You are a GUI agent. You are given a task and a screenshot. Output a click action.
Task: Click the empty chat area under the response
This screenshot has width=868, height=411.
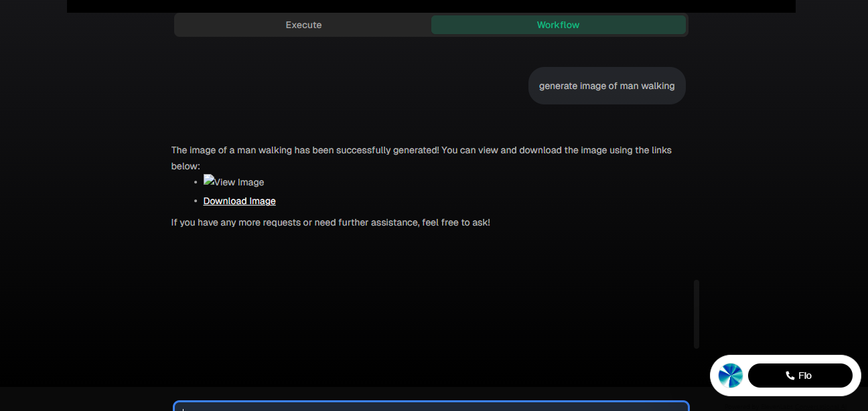(429, 301)
